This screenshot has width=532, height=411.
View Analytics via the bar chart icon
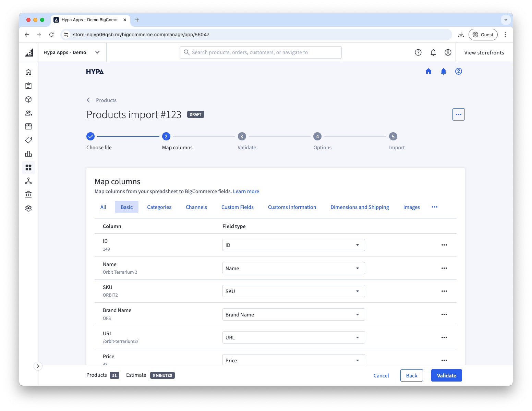click(x=28, y=154)
